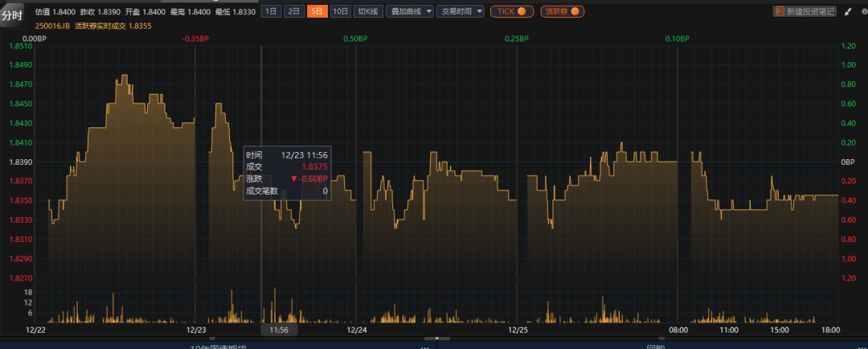Click the 250016.IB bond code label
Viewport: 868px width, 349px height.
coord(52,26)
